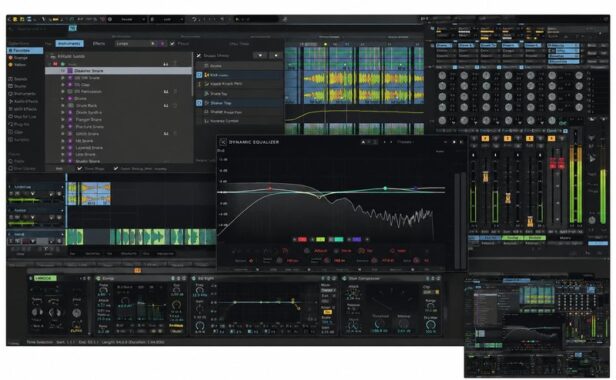Click the Instruments category icon in the sidebar
This screenshot has width=616, height=380.
[x=11, y=94]
